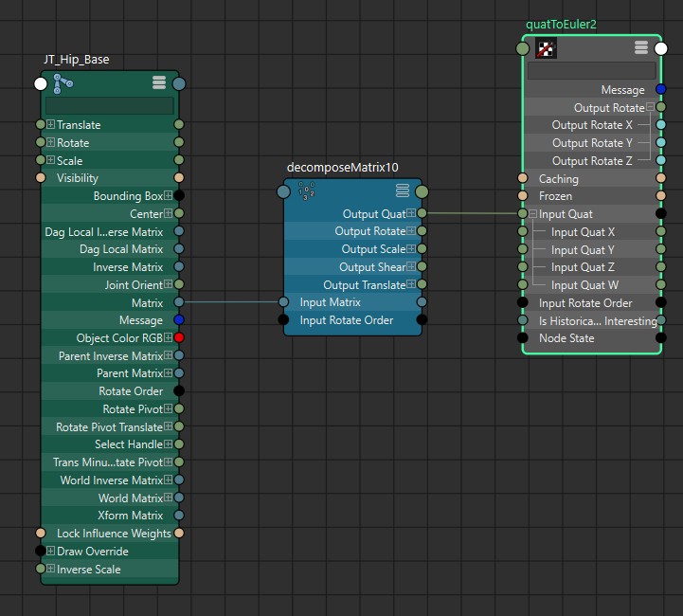
Task: Expand Output Quat on decomposeMatrix10
Action: (x=411, y=213)
